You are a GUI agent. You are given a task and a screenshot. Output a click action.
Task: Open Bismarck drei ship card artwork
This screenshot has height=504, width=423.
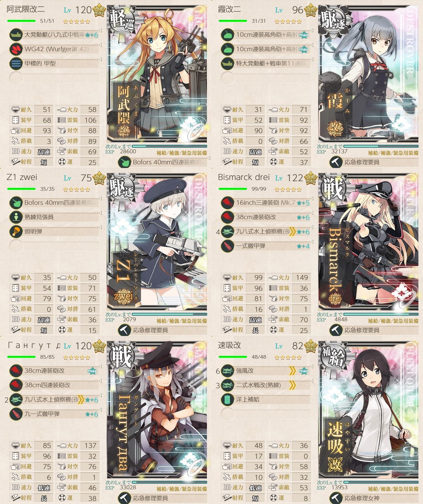coord(368,242)
